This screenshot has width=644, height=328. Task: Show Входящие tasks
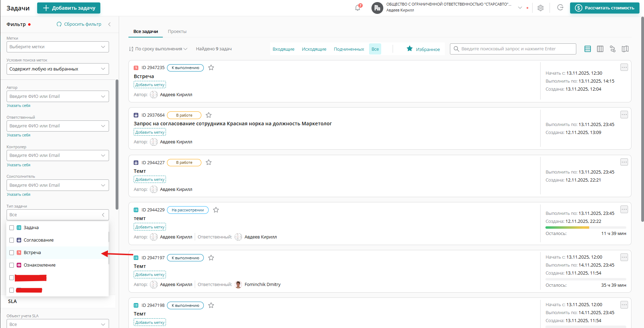[x=283, y=49]
